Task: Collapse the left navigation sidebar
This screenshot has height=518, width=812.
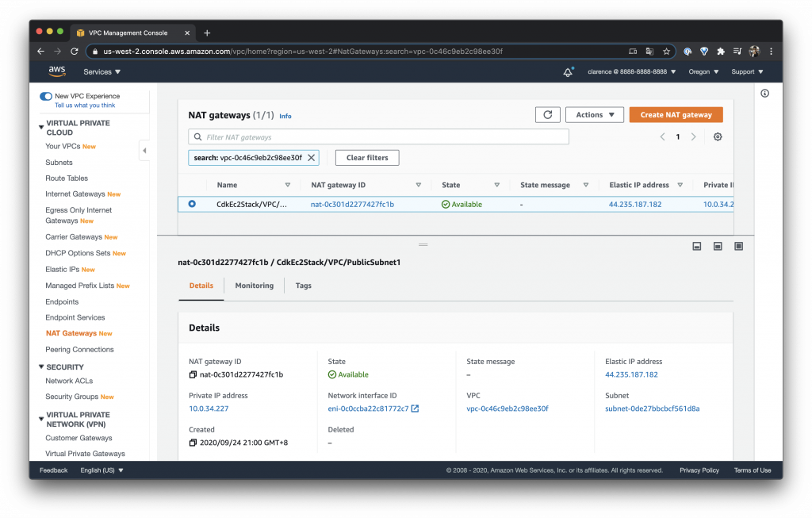Action: coord(144,151)
